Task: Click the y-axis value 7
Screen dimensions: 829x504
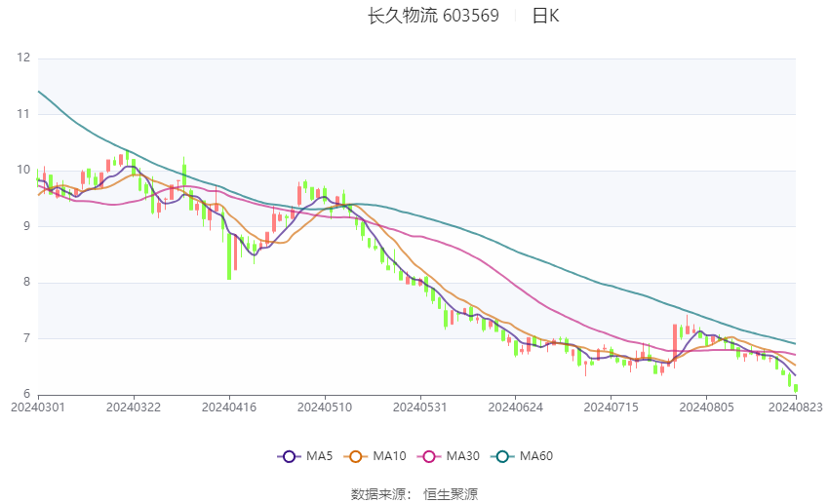Action: [x=26, y=338]
